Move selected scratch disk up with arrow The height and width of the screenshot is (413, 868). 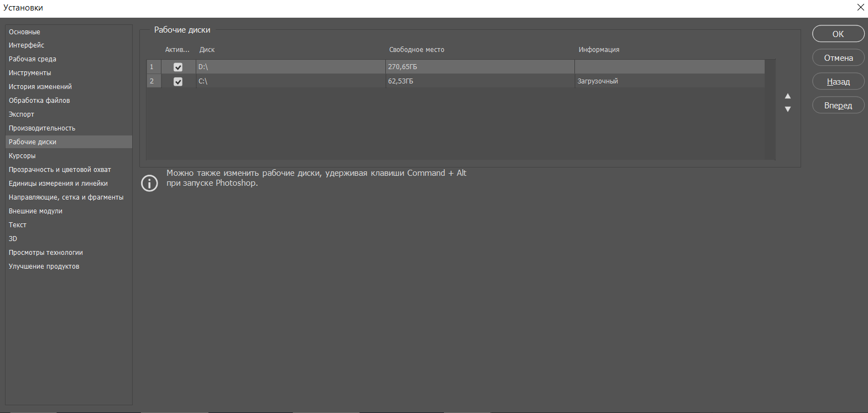point(788,96)
